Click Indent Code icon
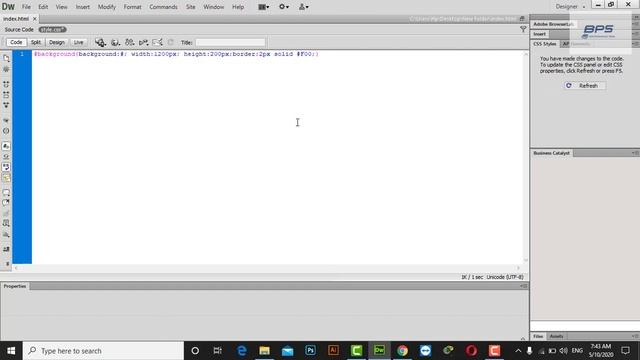640x360 pixels. pos(6,249)
